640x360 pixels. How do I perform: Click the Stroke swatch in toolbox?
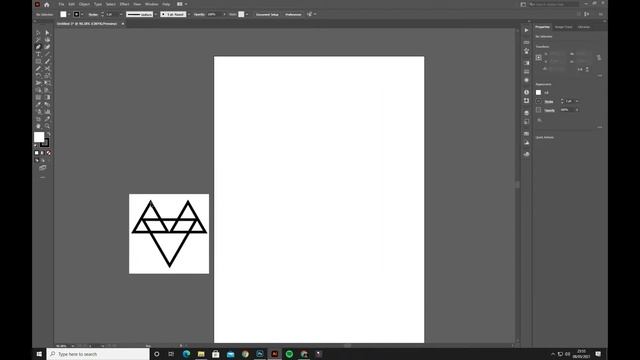coord(45,142)
